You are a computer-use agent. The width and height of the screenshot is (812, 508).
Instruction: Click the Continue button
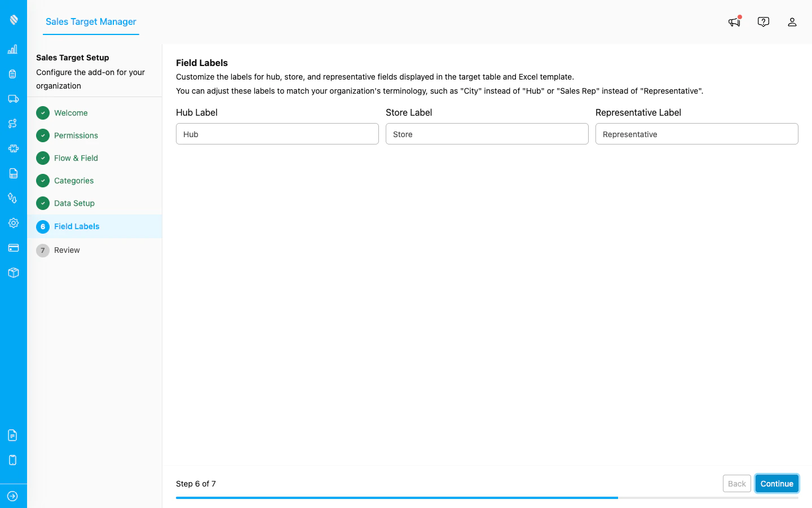(x=777, y=484)
